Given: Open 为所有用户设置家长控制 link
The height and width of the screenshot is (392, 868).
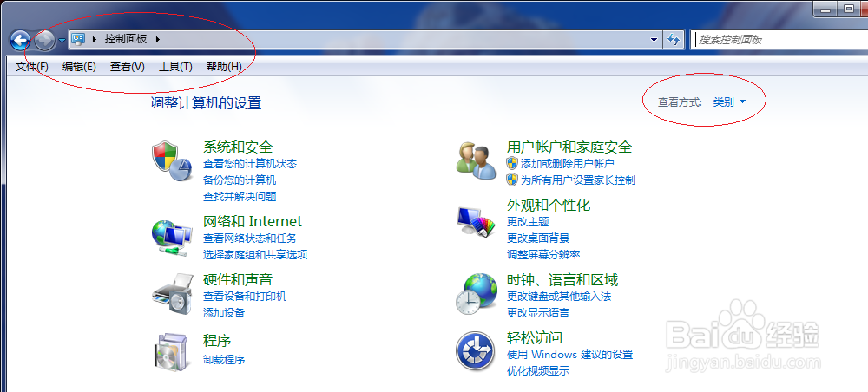Looking at the screenshot, I should pyautogui.click(x=578, y=180).
